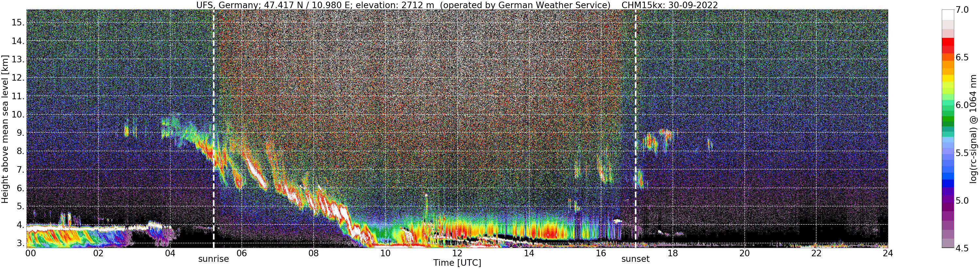Click the colorbar tick label '5.0'
980x269 pixels.
tap(962, 200)
